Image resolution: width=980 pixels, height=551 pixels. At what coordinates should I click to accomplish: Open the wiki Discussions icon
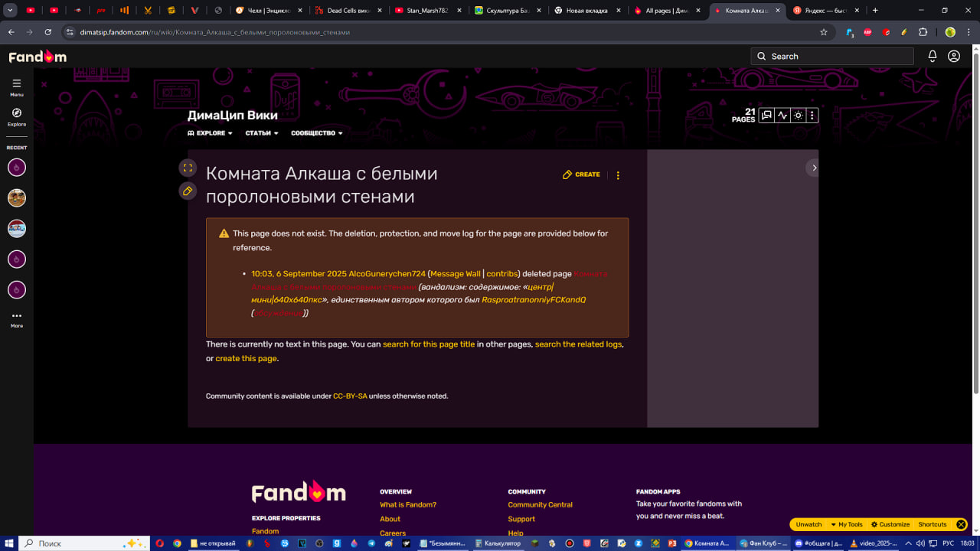(766, 116)
